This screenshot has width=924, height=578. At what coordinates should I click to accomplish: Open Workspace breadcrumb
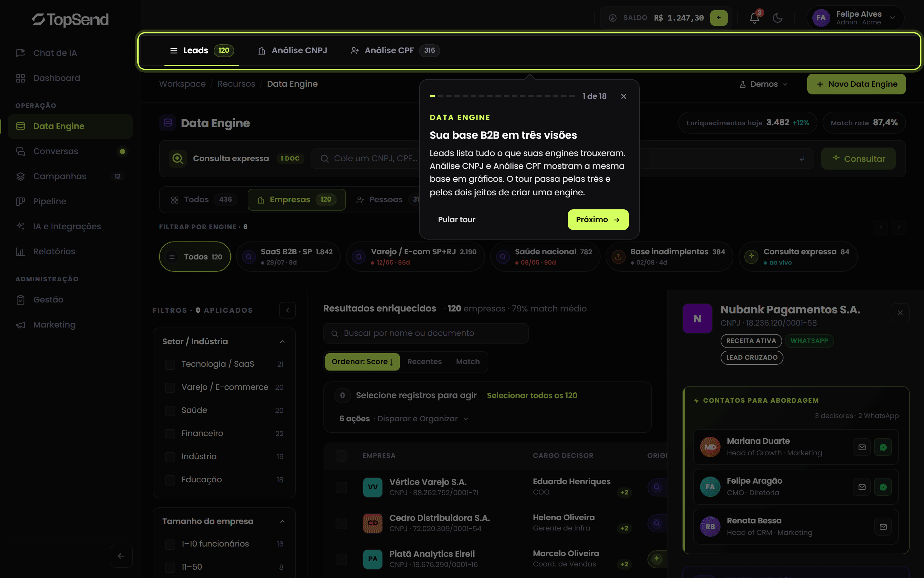tap(183, 84)
